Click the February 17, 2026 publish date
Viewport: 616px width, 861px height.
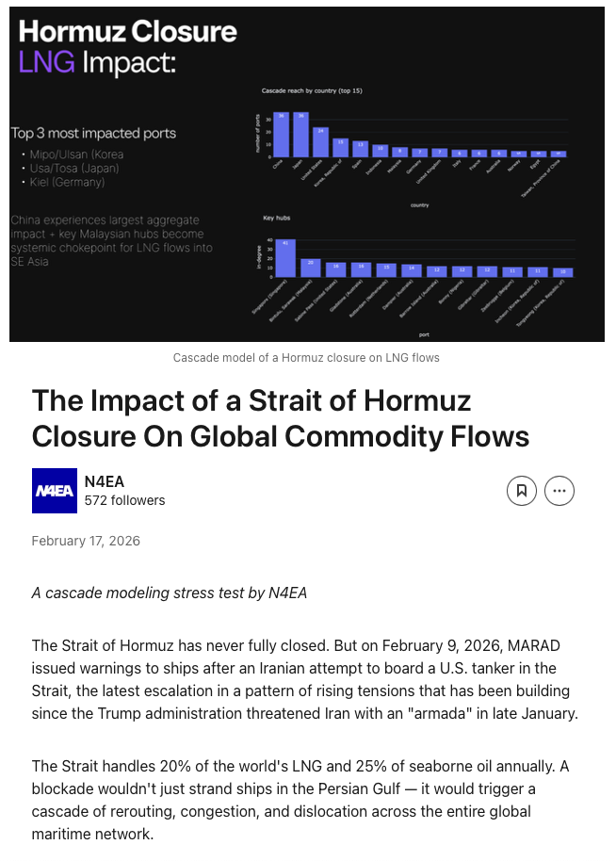(x=86, y=541)
